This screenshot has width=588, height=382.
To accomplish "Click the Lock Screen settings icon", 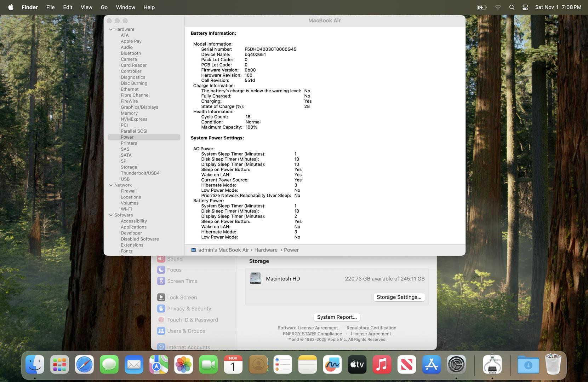I will tap(161, 297).
